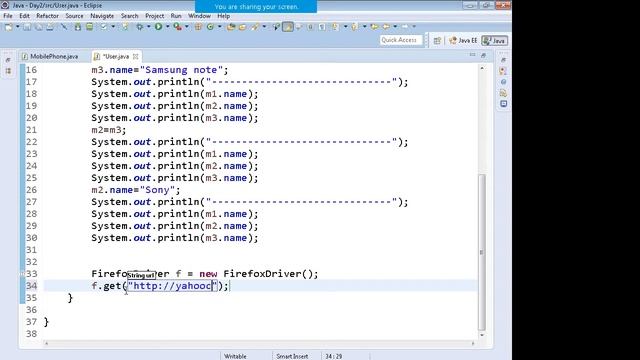Minimize the editor area
Viewport: 640px width, 360px height.
tap(472, 55)
